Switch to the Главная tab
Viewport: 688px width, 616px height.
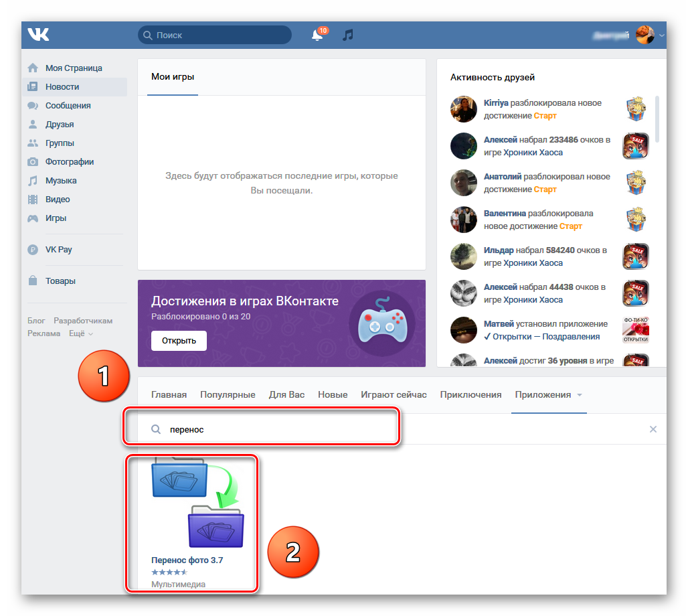(x=169, y=395)
